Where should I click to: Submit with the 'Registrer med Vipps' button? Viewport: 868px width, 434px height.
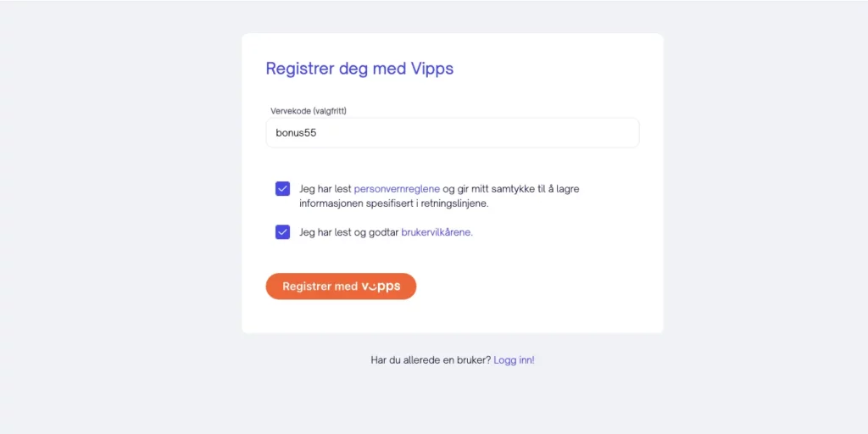coord(341,287)
